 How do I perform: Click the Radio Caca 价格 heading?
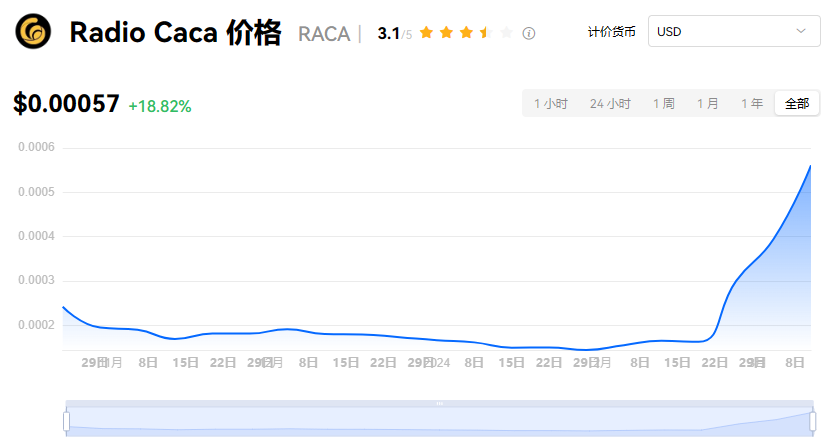175,32
